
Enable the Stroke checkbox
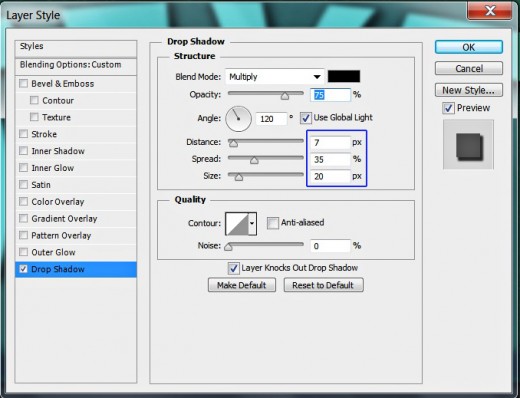23,134
